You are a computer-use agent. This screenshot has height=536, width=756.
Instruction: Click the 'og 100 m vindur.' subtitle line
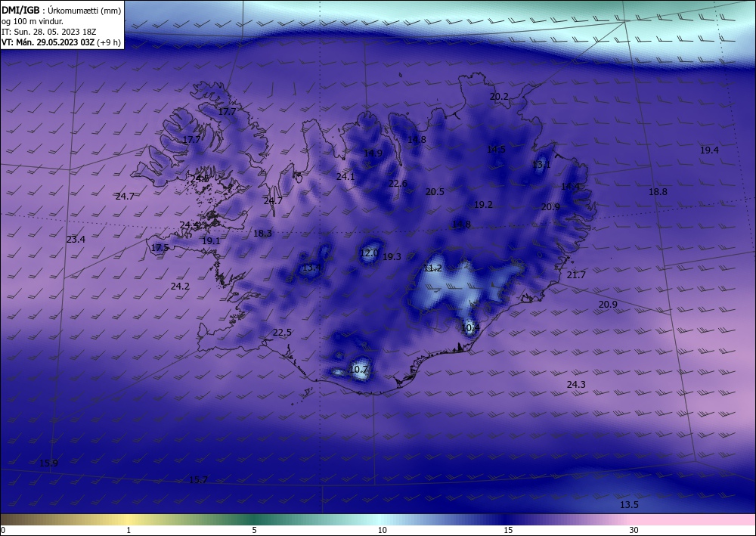[x=33, y=21]
